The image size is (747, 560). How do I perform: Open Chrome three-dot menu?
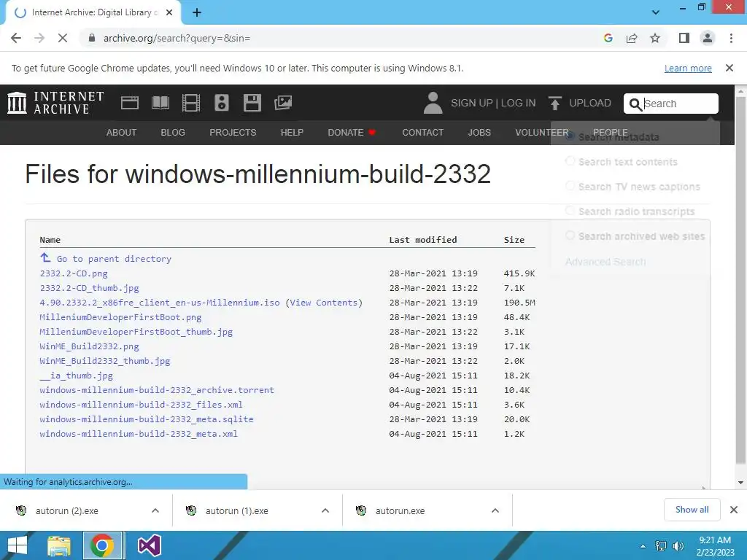(x=731, y=38)
